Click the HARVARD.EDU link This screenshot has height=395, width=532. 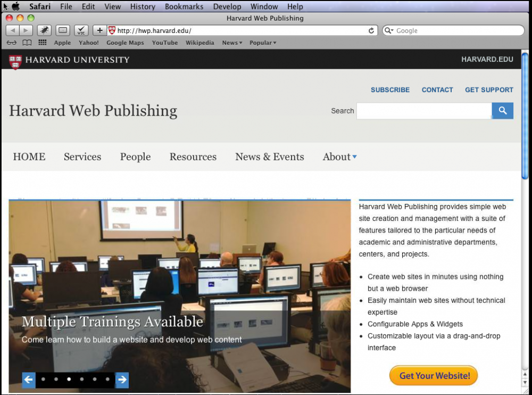click(487, 60)
